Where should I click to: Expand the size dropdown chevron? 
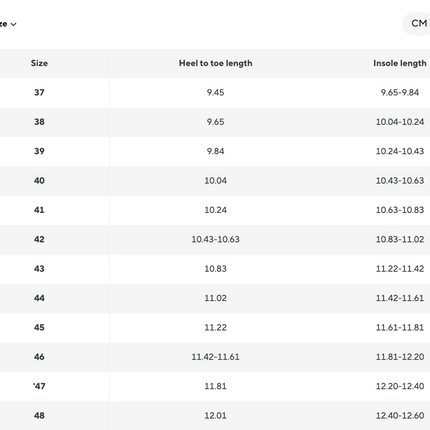[x=13, y=24]
